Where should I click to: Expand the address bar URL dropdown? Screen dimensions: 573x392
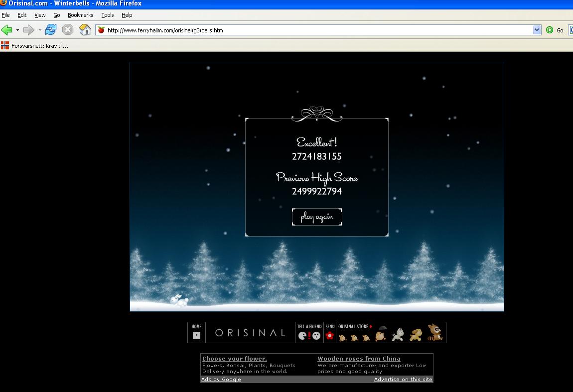(537, 30)
